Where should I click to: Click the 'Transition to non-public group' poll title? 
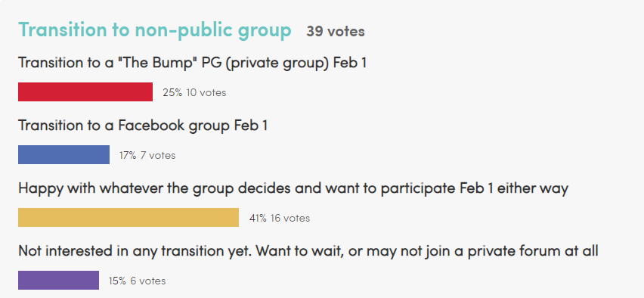pyautogui.click(x=155, y=31)
